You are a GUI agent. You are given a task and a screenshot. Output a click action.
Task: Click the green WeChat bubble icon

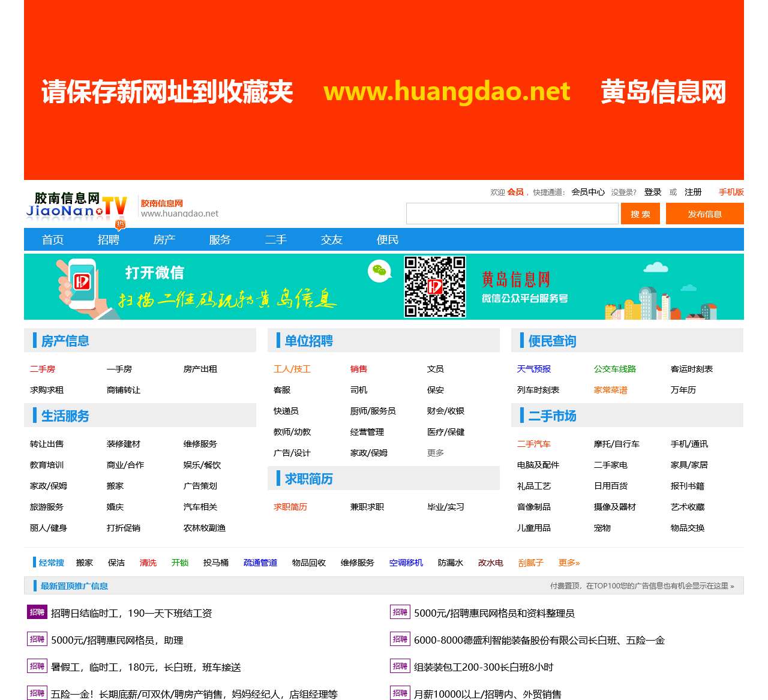tap(379, 271)
